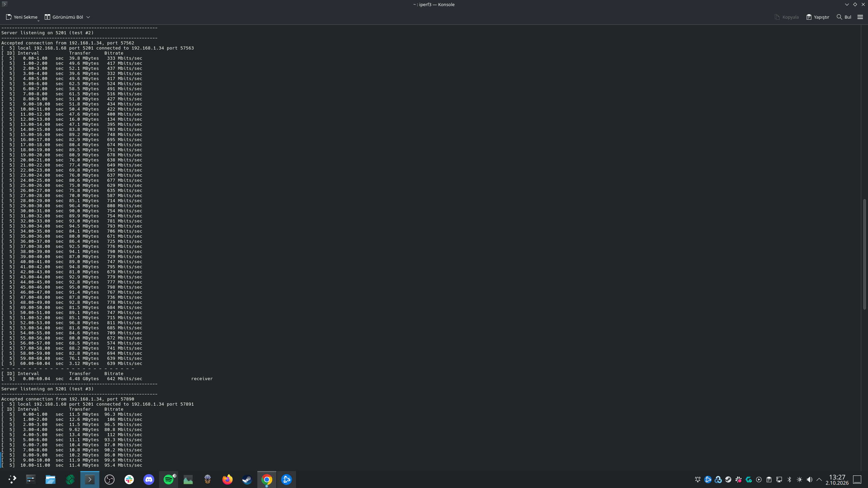Click Yeni Sekme to open a new tab
Image resolution: width=868 pixels, height=488 pixels.
coord(21,17)
